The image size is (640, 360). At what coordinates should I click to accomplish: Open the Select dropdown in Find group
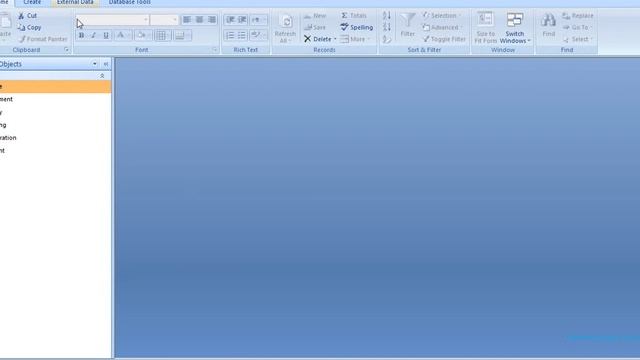(577, 39)
